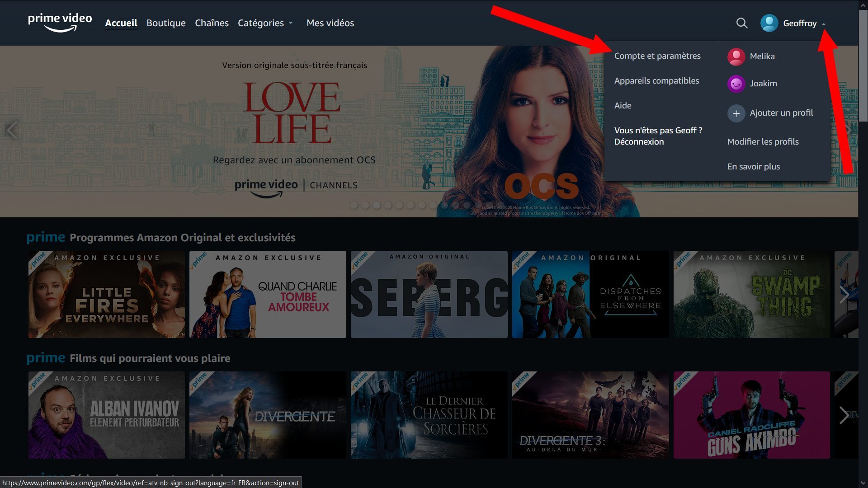Advance the Films row with right chevron
The image size is (868, 488).
pyautogui.click(x=844, y=415)
